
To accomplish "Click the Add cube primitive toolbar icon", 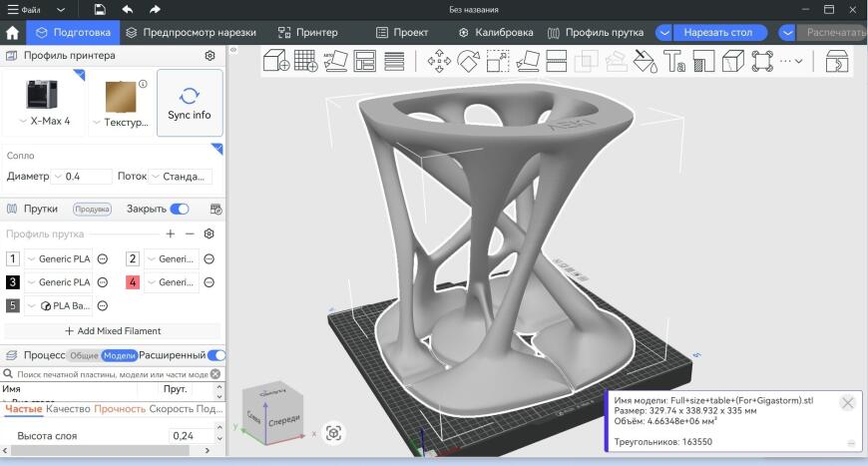I will (276, 60).
